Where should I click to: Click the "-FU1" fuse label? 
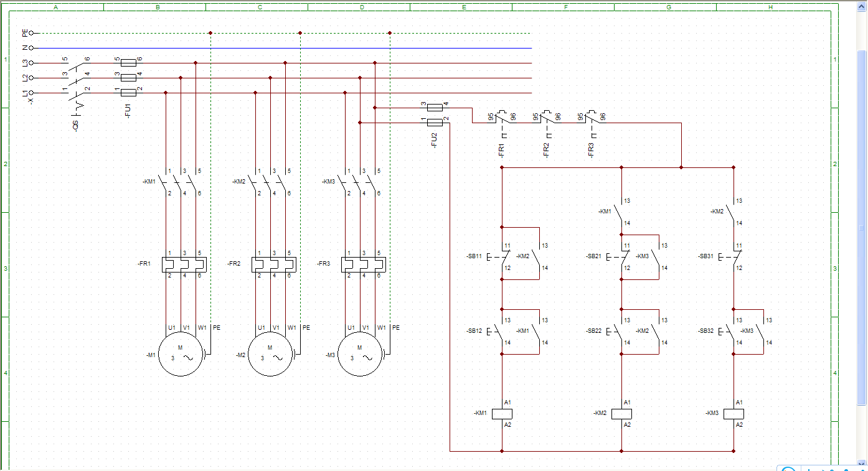[128, 111]
